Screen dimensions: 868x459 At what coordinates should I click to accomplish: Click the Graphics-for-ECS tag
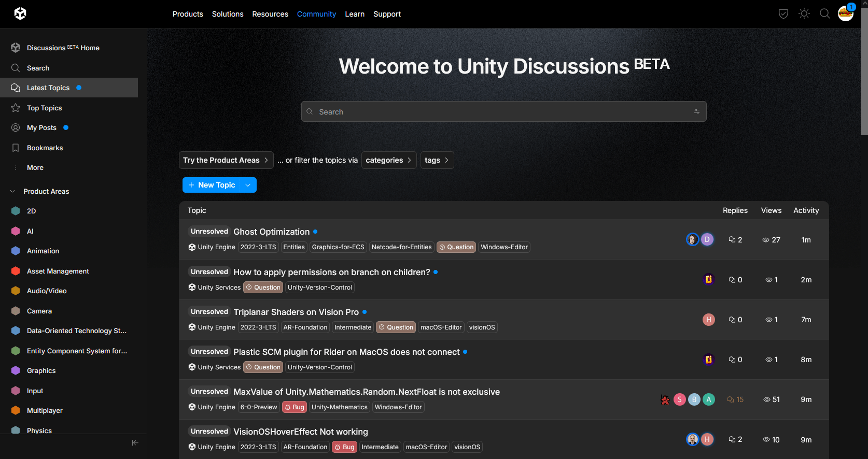(338, 247)
